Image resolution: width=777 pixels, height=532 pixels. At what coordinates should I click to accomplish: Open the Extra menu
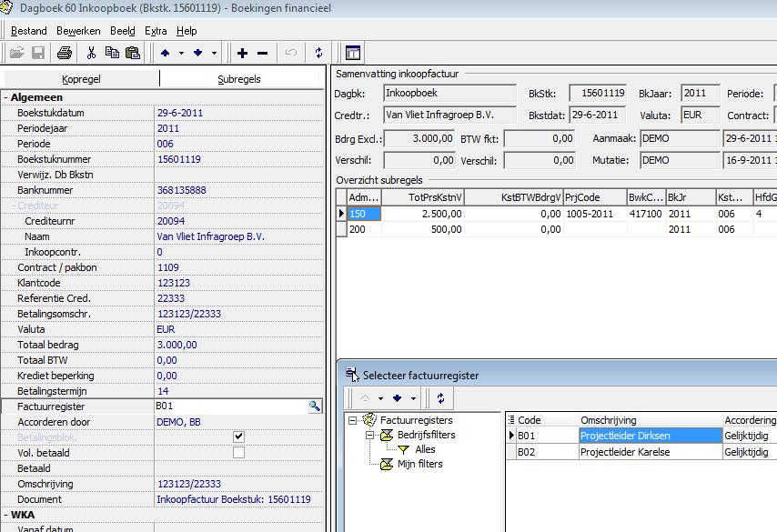pos(156,31)
